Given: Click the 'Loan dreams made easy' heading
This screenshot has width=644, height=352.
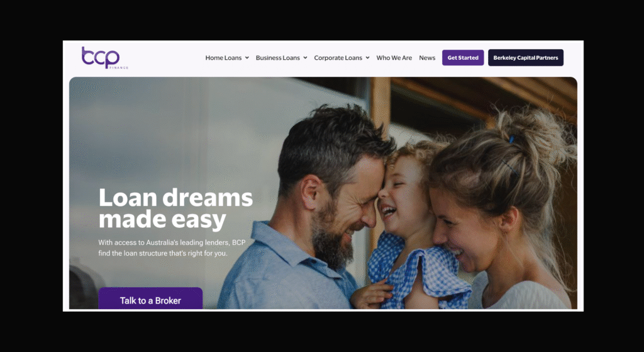Looking at the screenshot, I should coord(176,208).
